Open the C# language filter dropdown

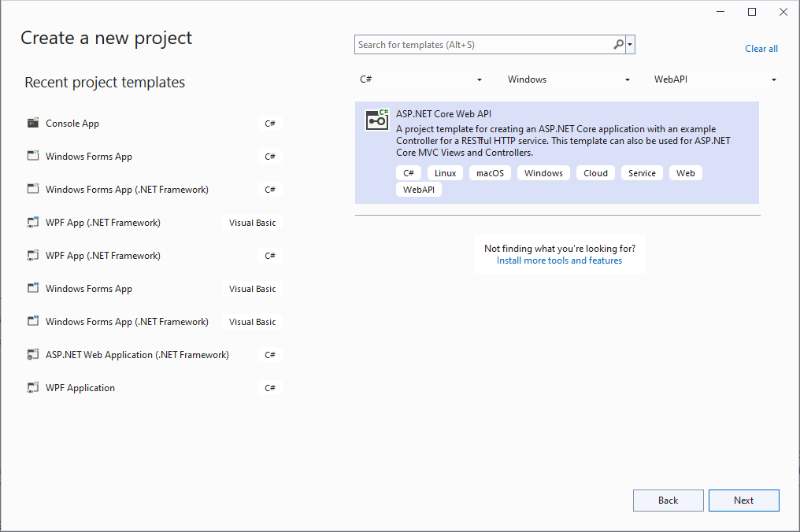[421, 79]
